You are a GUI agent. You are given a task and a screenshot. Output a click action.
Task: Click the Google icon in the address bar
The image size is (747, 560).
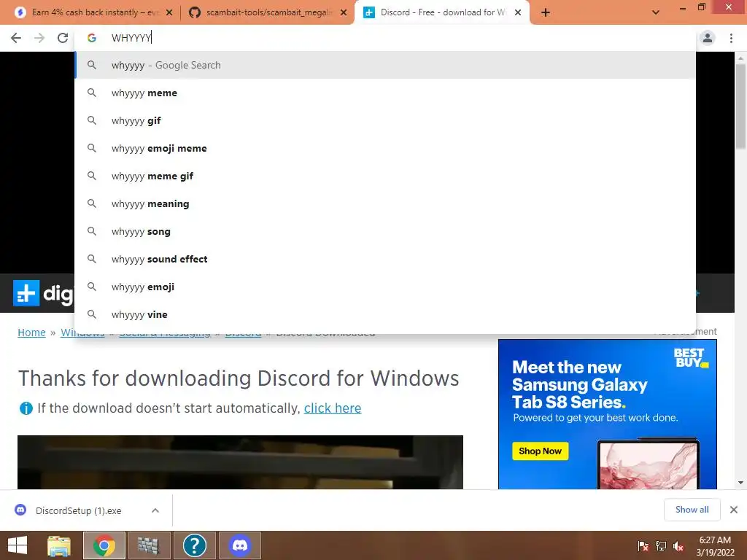tap(92, 38)
